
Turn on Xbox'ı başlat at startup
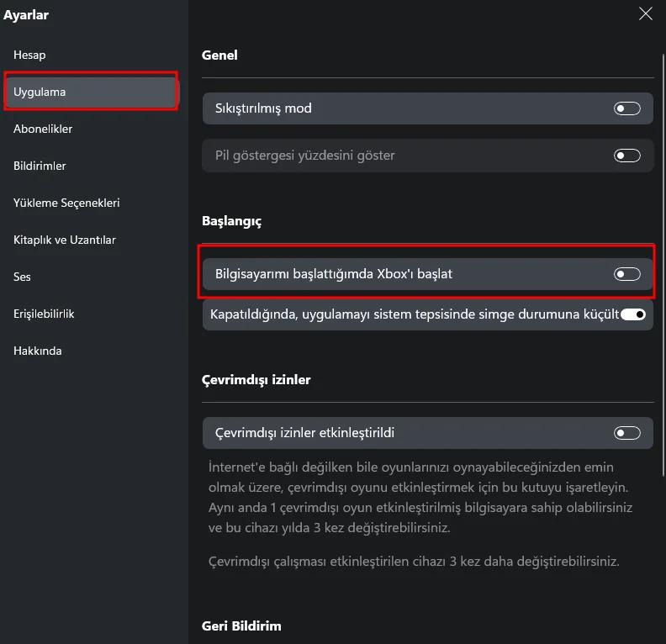[x=627, y=274]
